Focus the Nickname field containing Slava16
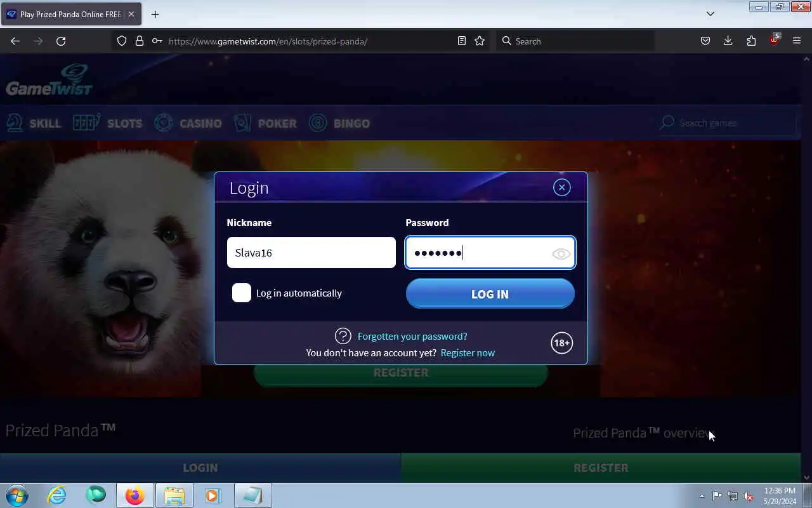 pos(311,253)
